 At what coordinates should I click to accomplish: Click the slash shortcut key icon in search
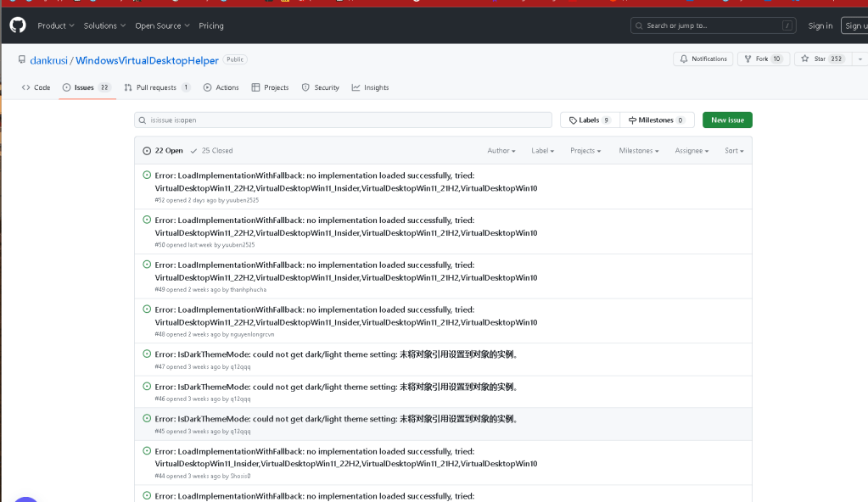[x=787, y=25]
